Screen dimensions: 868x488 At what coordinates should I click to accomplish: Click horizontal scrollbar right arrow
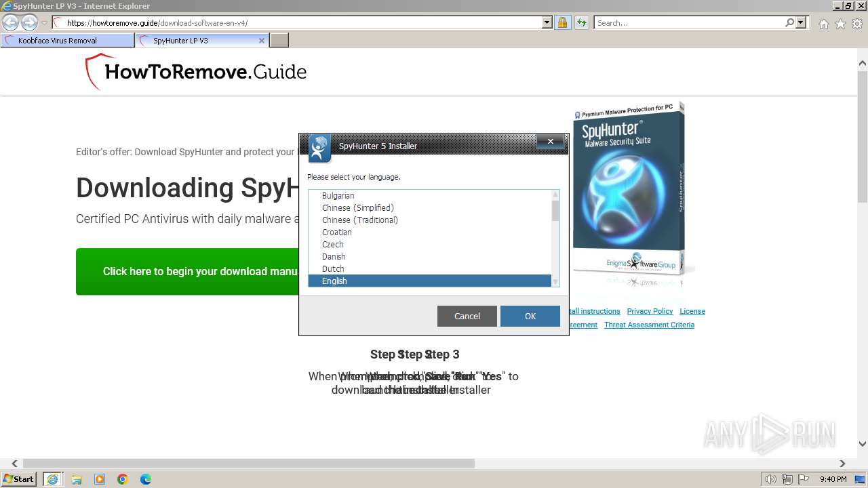point(842,464)
